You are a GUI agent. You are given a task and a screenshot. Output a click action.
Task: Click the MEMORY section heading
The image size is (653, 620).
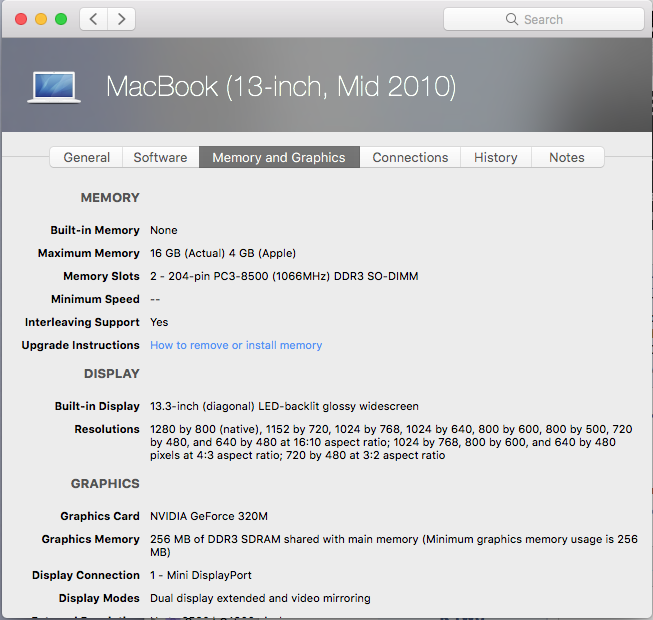point(110,197)
